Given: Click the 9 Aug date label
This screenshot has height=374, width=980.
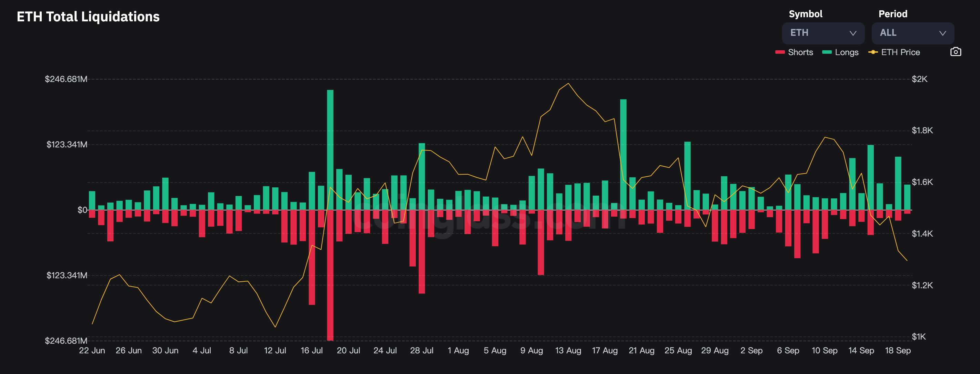Looking at the screenshot, I should point(531,351).
